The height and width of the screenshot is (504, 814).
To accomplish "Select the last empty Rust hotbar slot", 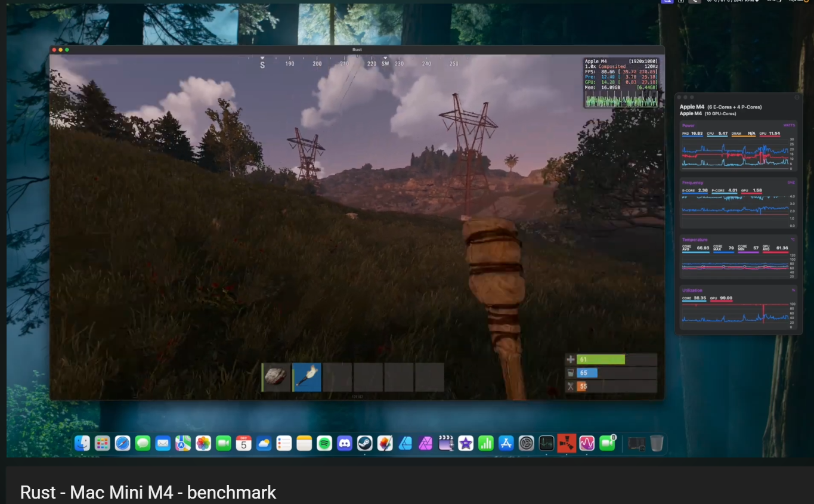I will [429, 377].
